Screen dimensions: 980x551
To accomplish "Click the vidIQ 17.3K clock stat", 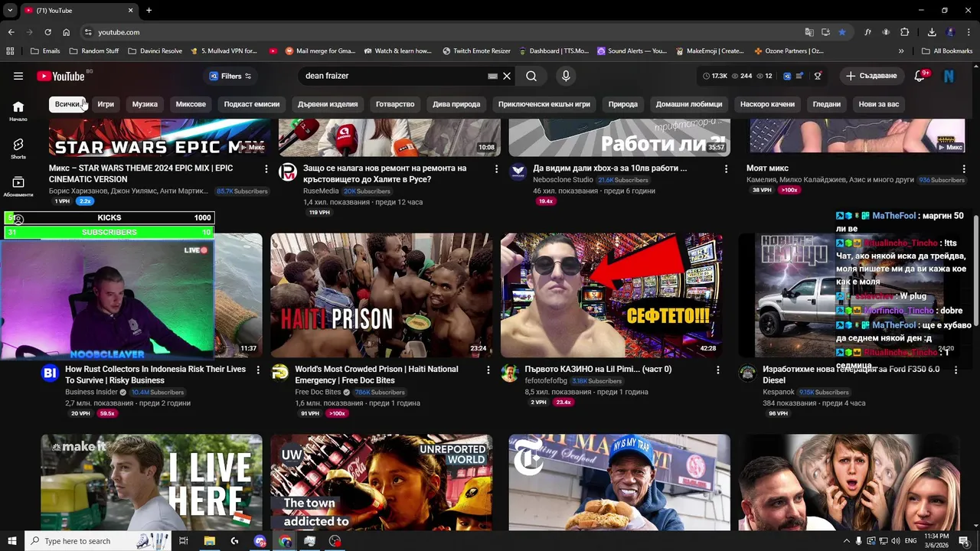I will pos(715,76).
